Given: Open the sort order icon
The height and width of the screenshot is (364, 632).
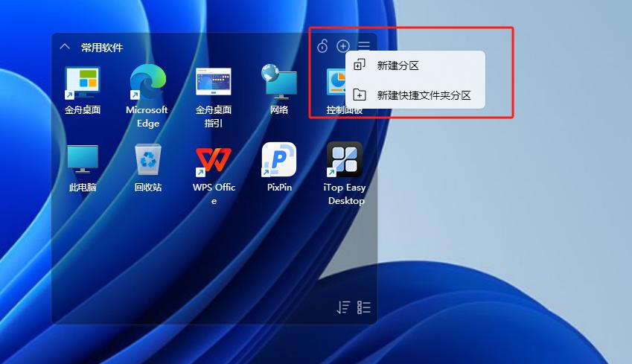Looking at the screenshot, I should click(342, 307).
